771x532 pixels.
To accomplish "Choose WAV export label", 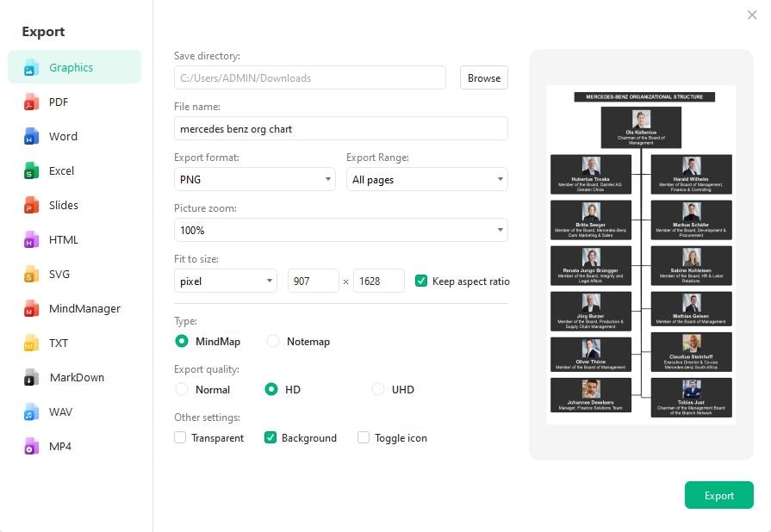I will click(x=60, y=411).
